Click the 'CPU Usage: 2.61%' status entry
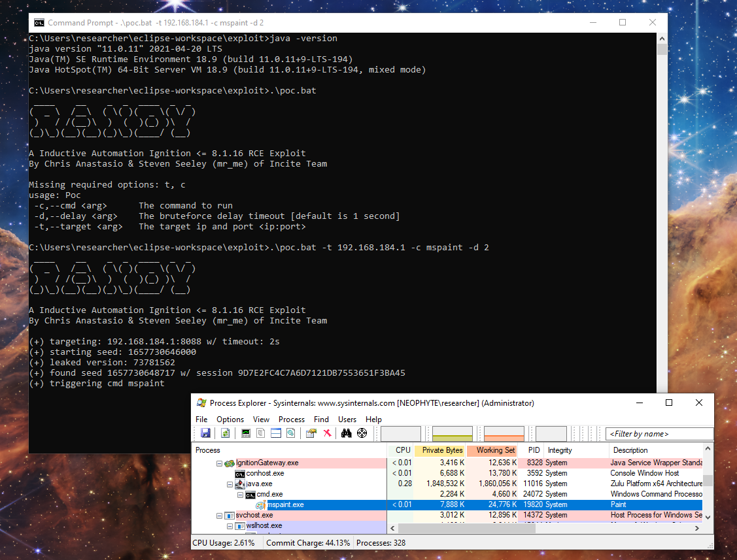 224,542
